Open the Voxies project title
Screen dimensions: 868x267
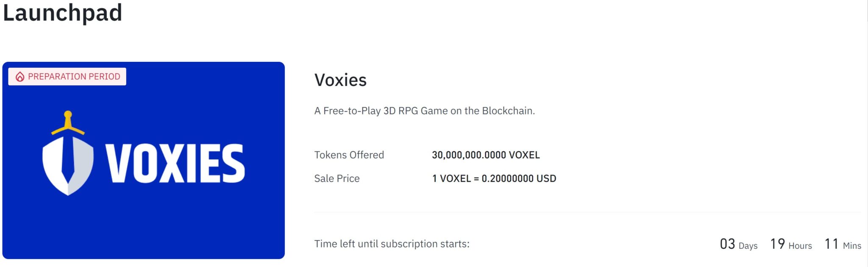340,80
